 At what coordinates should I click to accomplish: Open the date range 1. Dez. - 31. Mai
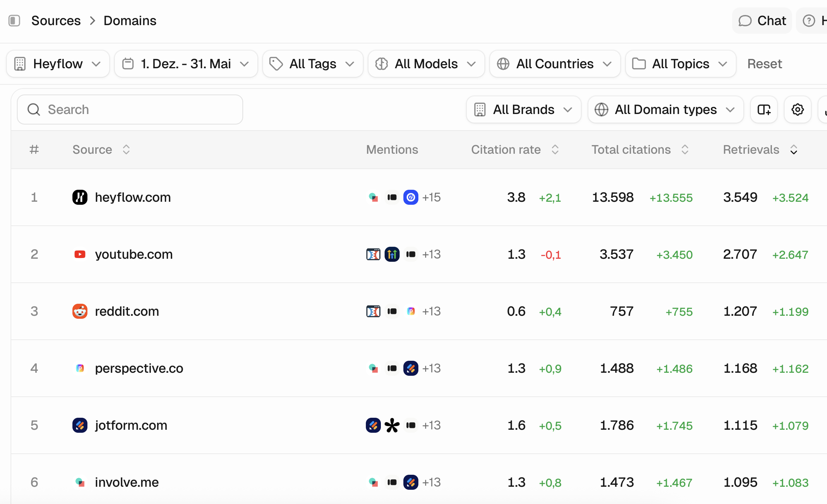pos(186,64)
